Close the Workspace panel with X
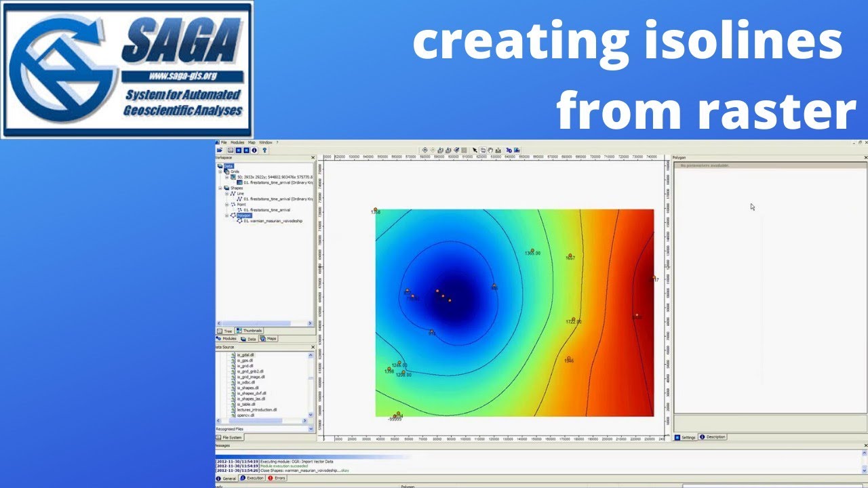Screen dimensions: 868x488 [x=313, y=157]
